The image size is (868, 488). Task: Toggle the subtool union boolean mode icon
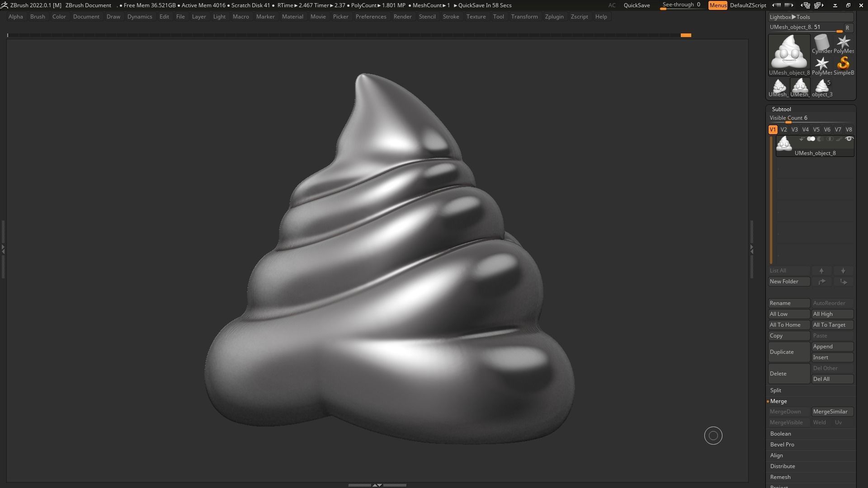[811, 139]
